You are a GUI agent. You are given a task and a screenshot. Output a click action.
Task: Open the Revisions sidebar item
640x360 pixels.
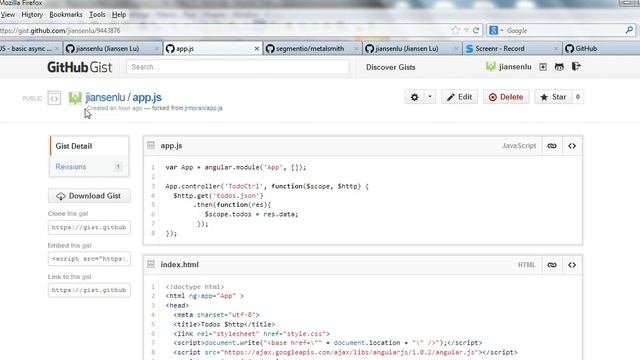click(x=89, y=167)
